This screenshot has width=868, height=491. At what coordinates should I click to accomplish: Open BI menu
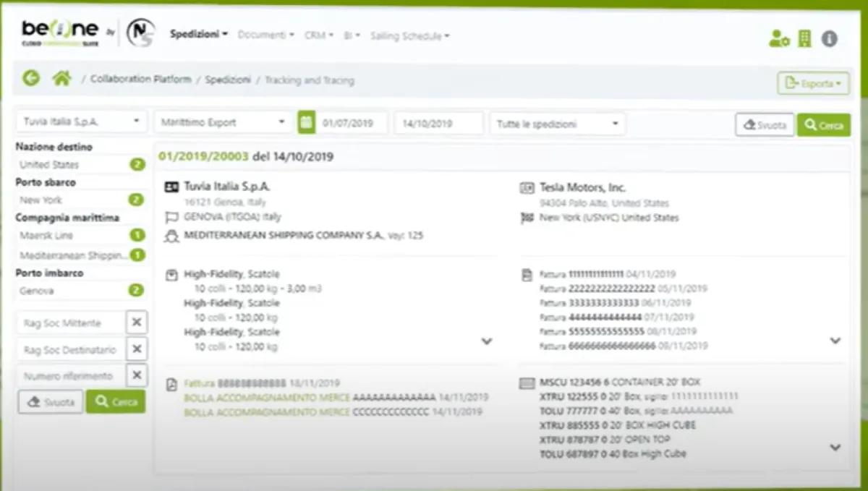pos(352,35)
